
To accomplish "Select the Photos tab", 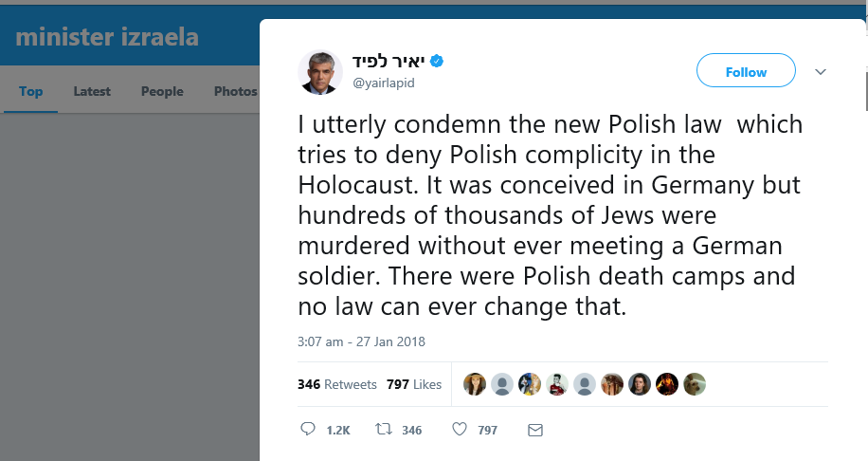I will point(235,91).
